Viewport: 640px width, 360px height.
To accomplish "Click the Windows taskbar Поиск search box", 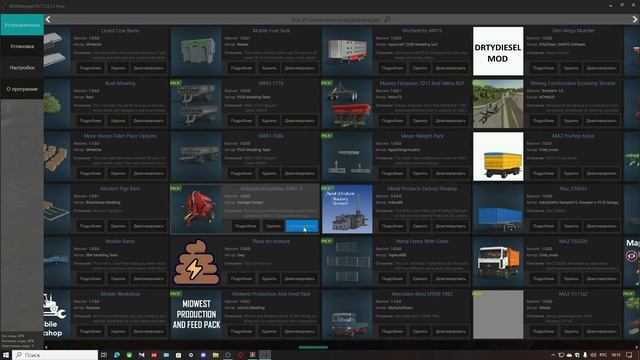I will (x=55, y=355).
